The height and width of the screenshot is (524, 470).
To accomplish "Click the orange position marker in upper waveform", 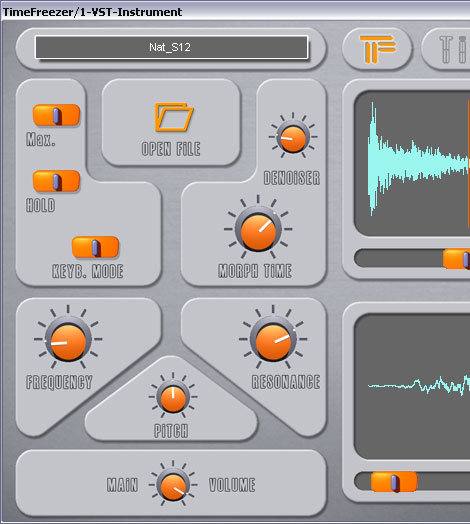I will click(x=468, y=163).
